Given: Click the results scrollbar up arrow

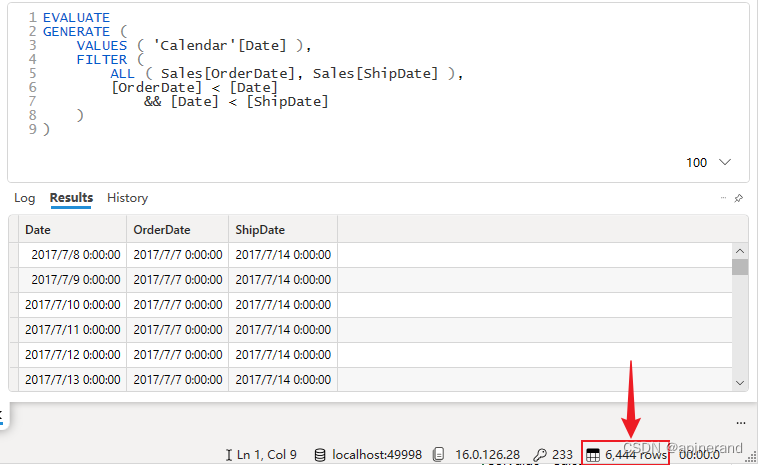Looking at the screenshot, I should (740, 251).
